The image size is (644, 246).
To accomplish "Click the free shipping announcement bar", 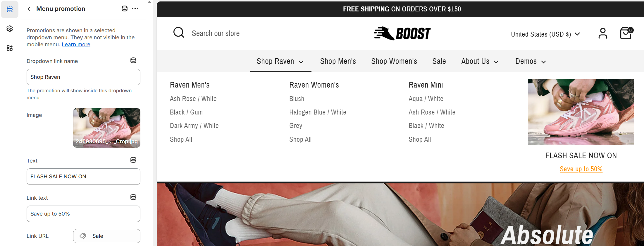I will click(400, 9).
